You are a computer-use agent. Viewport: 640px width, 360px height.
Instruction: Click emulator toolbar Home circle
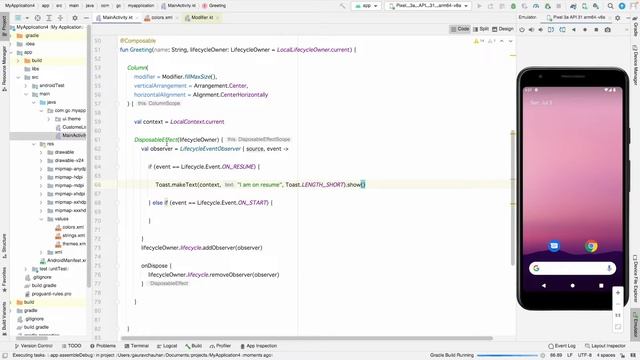(585, 29)
